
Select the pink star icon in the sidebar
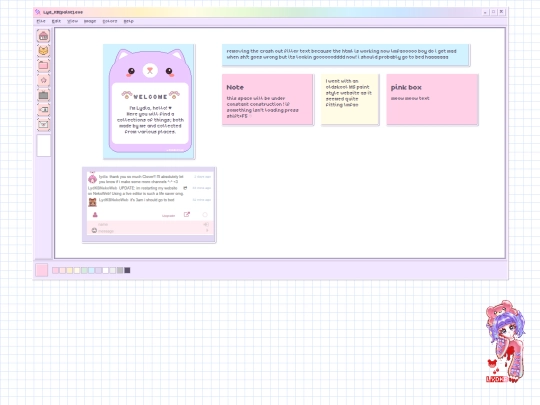tap(43, 80)
